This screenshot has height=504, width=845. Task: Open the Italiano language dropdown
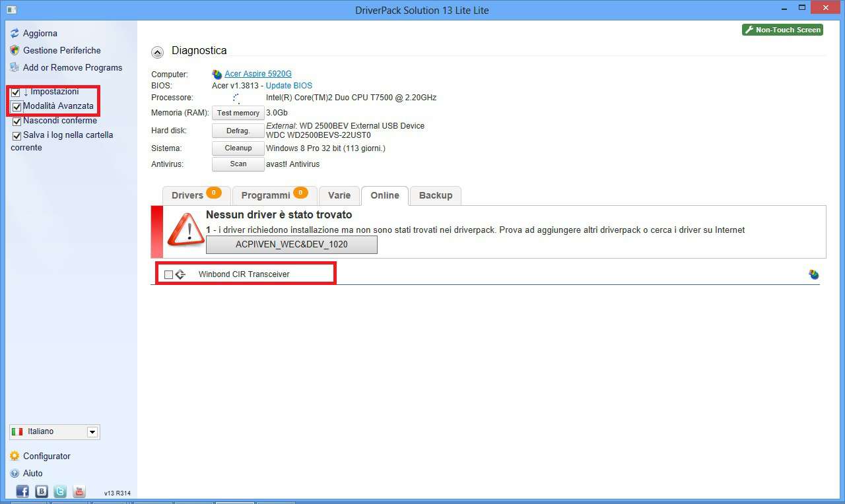55,431
